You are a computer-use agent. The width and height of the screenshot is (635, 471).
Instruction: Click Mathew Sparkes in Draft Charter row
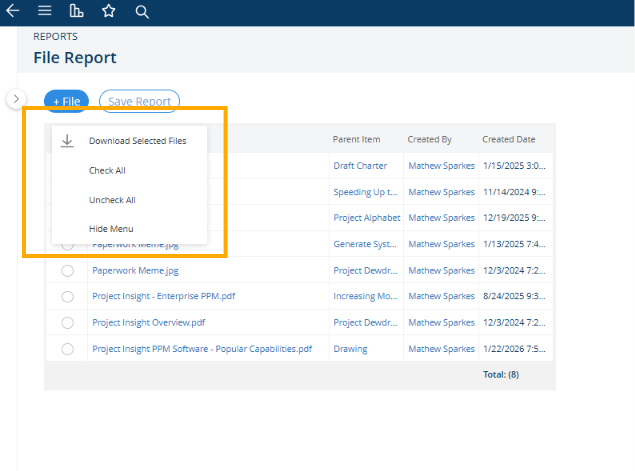pos(441,166)
